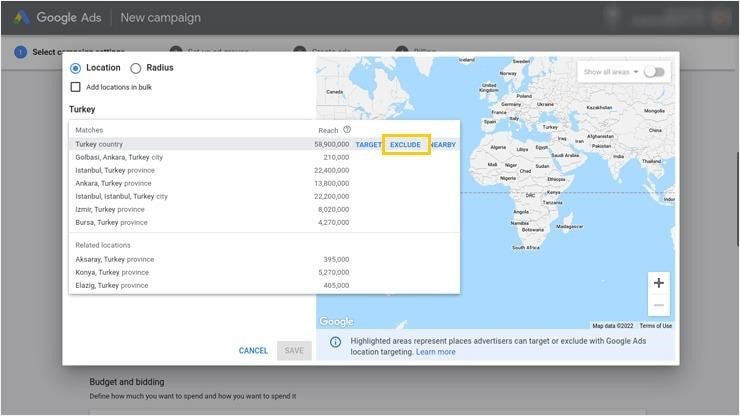Click Map data ©2022 attribution text
740x416 pixels.
(613, 326)
